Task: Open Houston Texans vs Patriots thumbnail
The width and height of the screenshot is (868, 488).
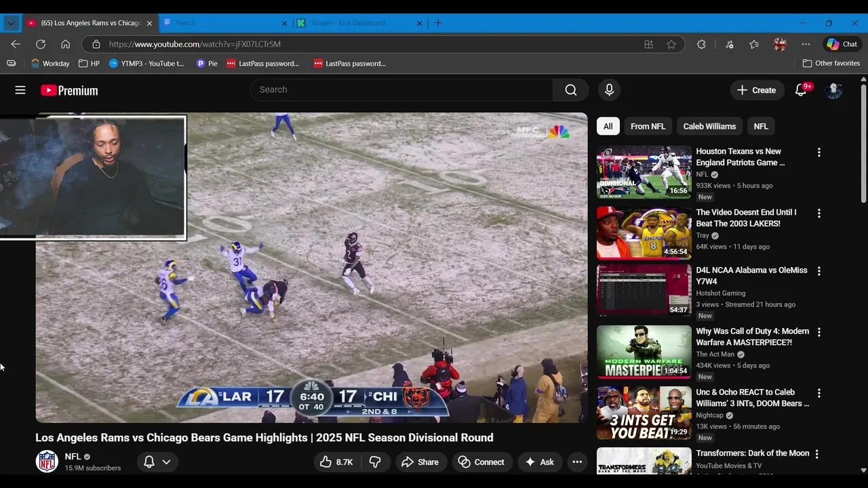Action: [644, 172]
